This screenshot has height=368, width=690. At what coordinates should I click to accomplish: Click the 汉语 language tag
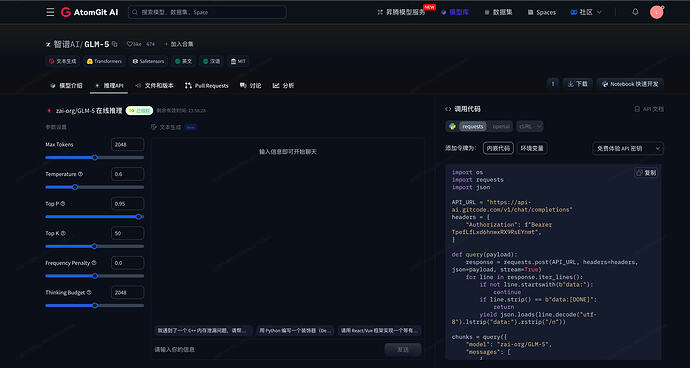point(211,61)
